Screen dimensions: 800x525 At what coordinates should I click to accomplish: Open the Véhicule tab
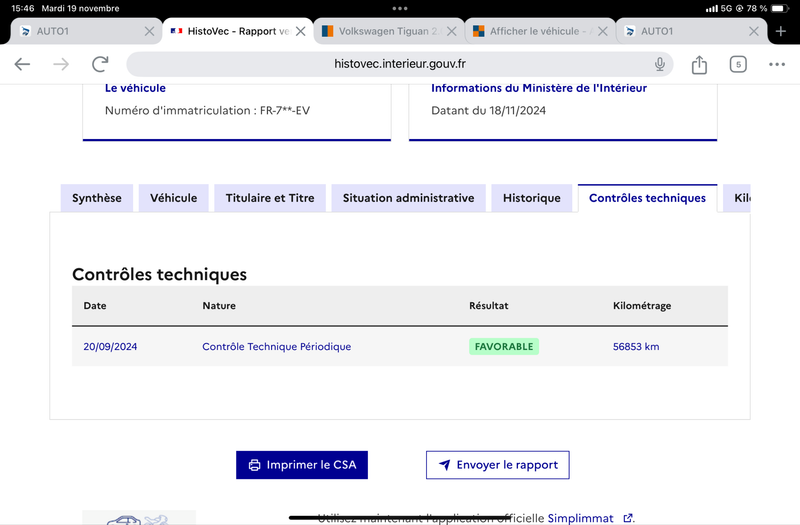173,198
